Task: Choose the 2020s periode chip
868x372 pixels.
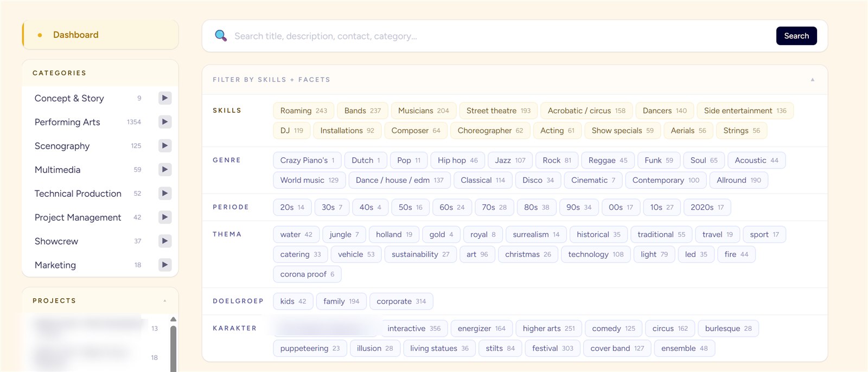Action: coord(707,208)
